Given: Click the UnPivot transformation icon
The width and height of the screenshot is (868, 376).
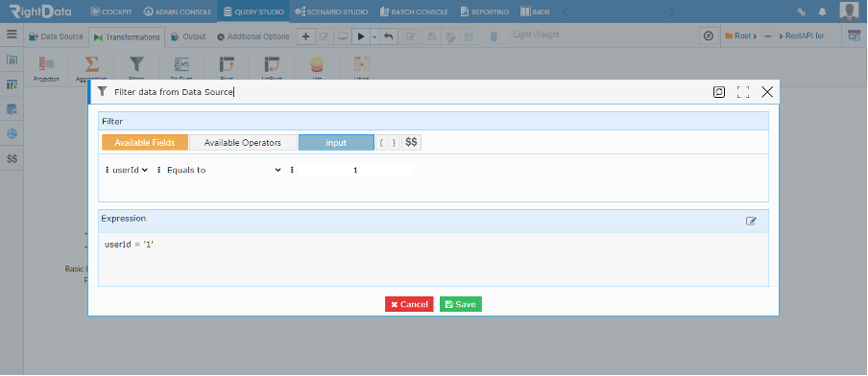Looking at the screenshot, I should (x=271, y=64).
